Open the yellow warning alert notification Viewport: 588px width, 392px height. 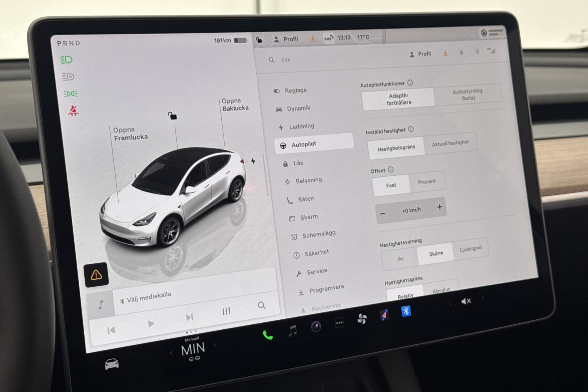[x=96, y=275]
